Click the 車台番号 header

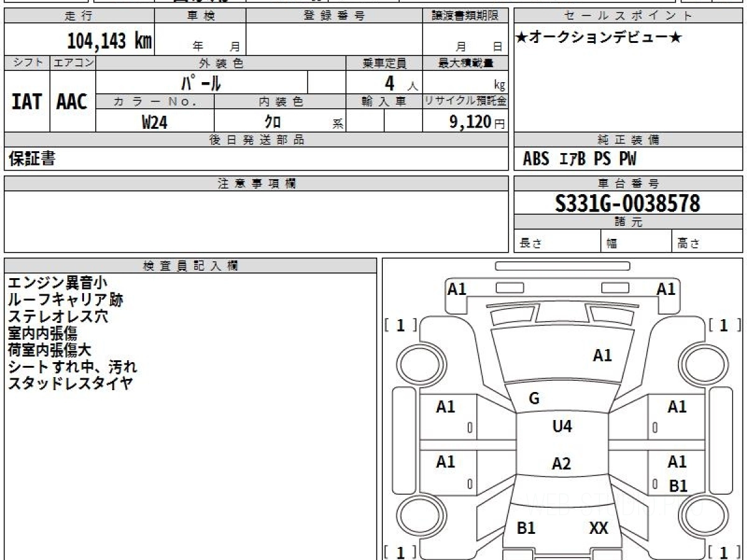click(628, 184)
